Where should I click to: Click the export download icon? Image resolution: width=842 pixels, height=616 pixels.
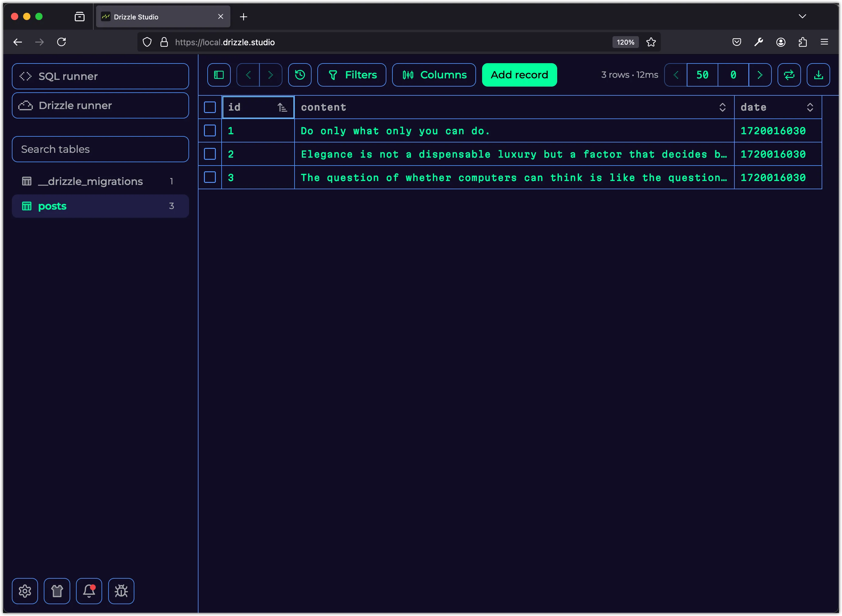click(819, 75)
